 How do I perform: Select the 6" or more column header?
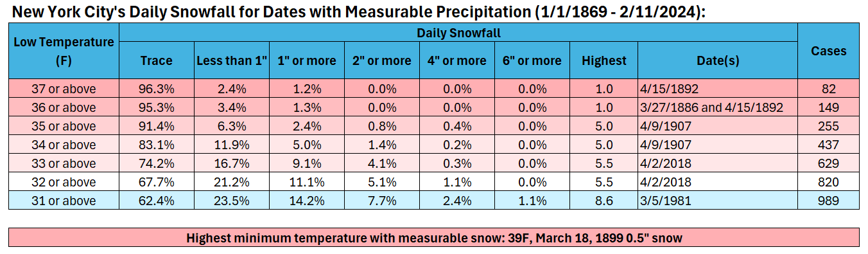click(x=532, y=60)
